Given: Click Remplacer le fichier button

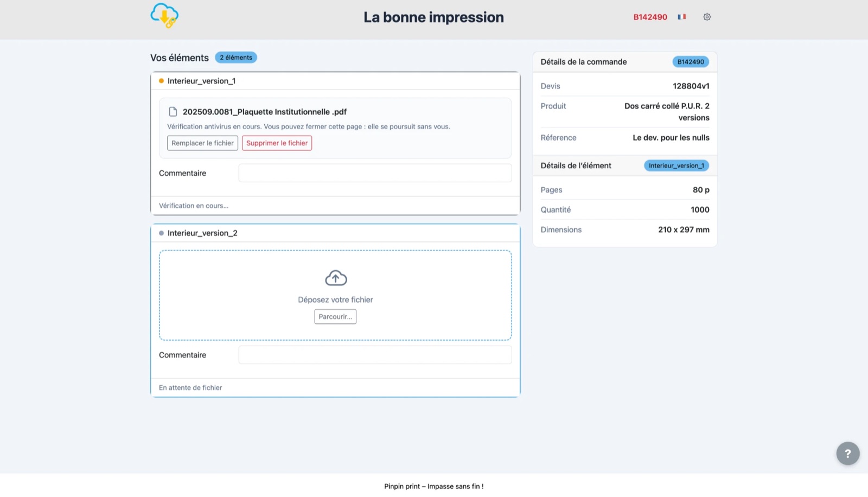Looking at the screenshot, I should [x=202, y=143].
